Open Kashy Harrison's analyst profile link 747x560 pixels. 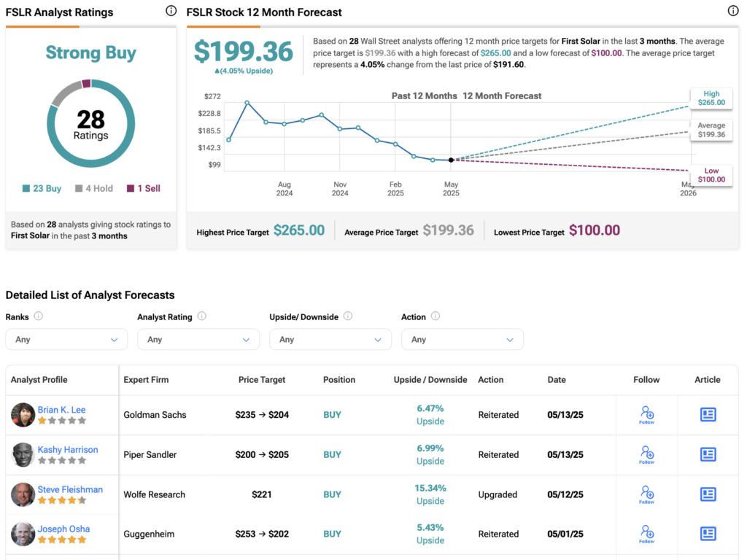point(68,449)
